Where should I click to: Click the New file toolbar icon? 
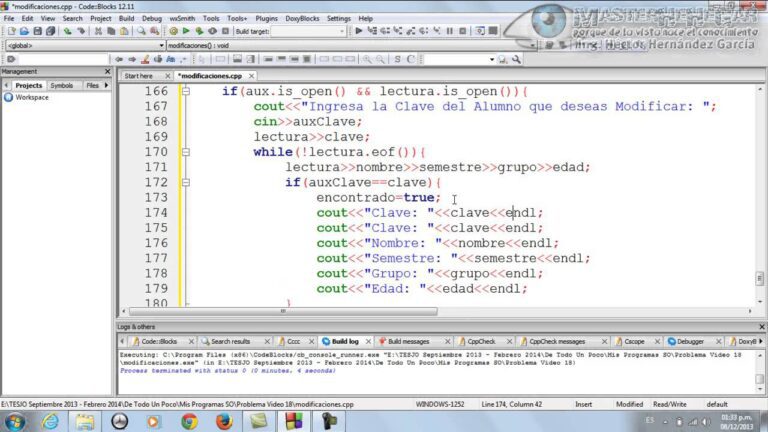click(x=11, y=31)
